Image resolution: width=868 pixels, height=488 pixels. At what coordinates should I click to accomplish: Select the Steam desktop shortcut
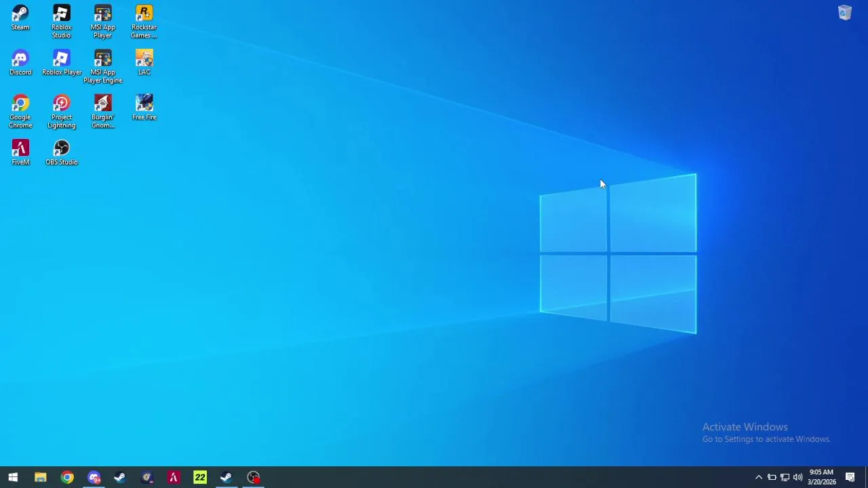coord(20,18)
